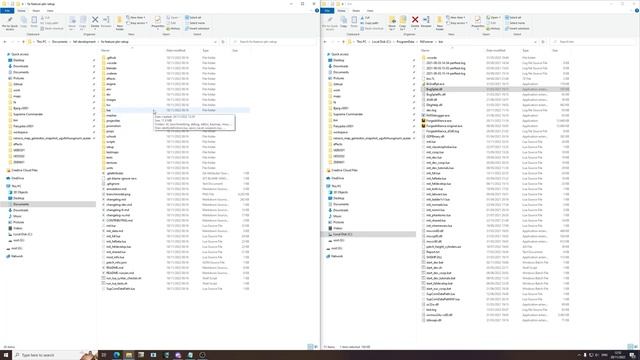The width and height of the screenshot is (640, 360).
Task: Click Copy to in right window ribbon
Action: (403, 23)
